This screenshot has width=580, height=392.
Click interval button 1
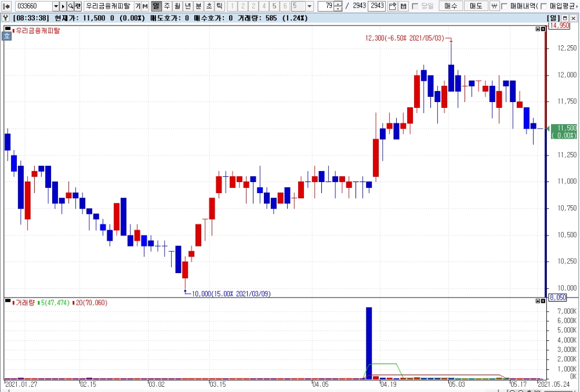(233, 6)
